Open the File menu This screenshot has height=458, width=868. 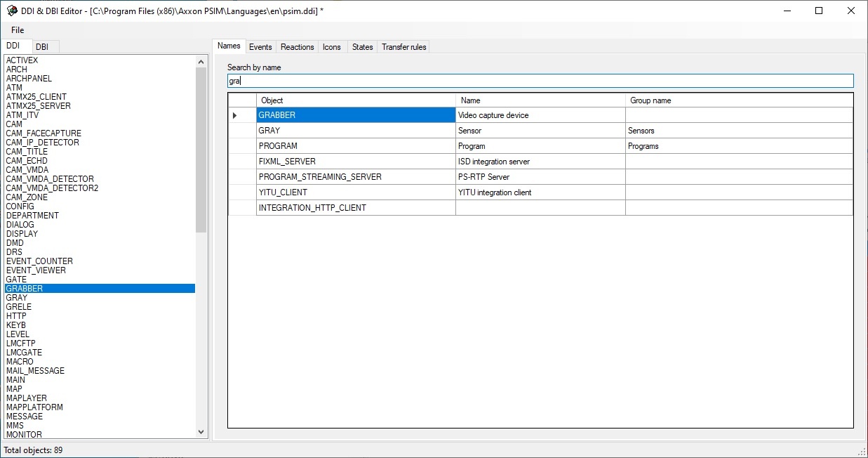pos(18,30)
